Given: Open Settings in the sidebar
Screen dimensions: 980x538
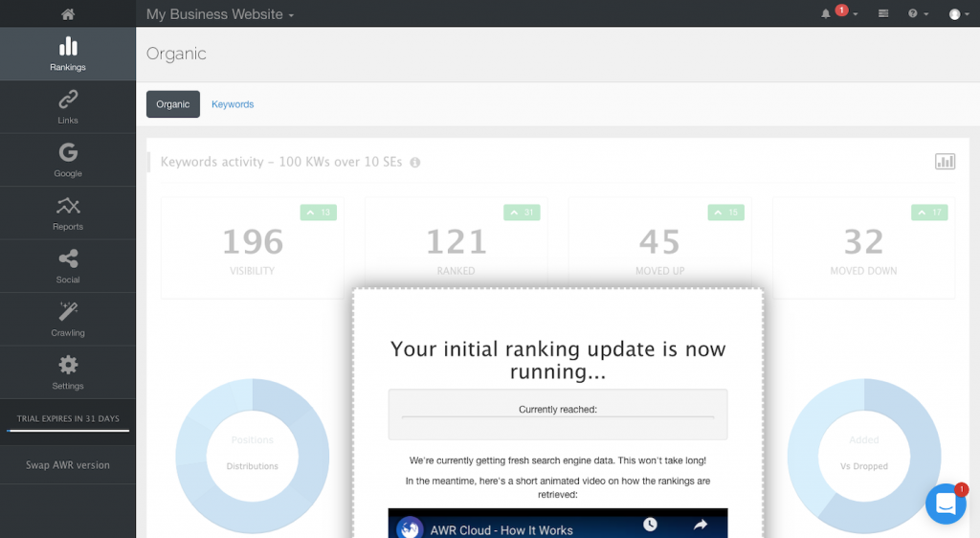Looking at the screenshot, I should pos(68,372).
